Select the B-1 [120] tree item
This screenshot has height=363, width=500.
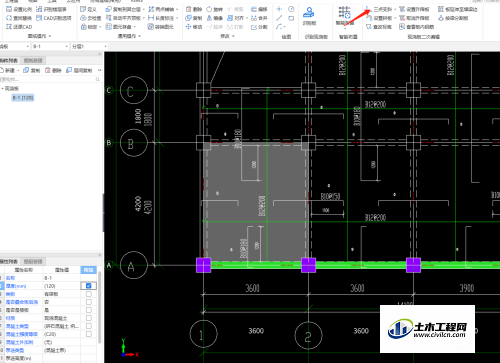tap(23, 98)
